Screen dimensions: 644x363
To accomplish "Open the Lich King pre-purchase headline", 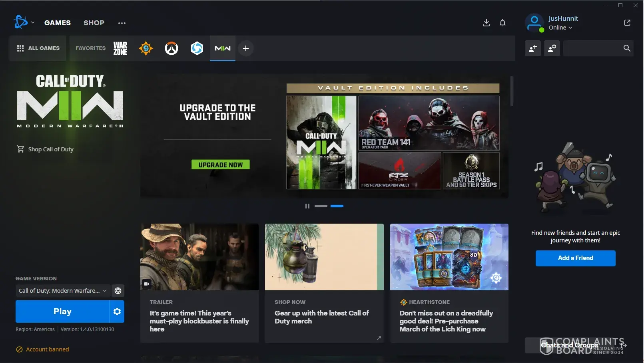I will click(446, 321).
